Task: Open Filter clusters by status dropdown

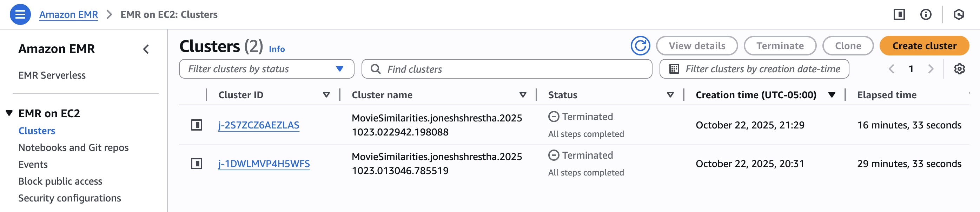Action: coord(266,69)
